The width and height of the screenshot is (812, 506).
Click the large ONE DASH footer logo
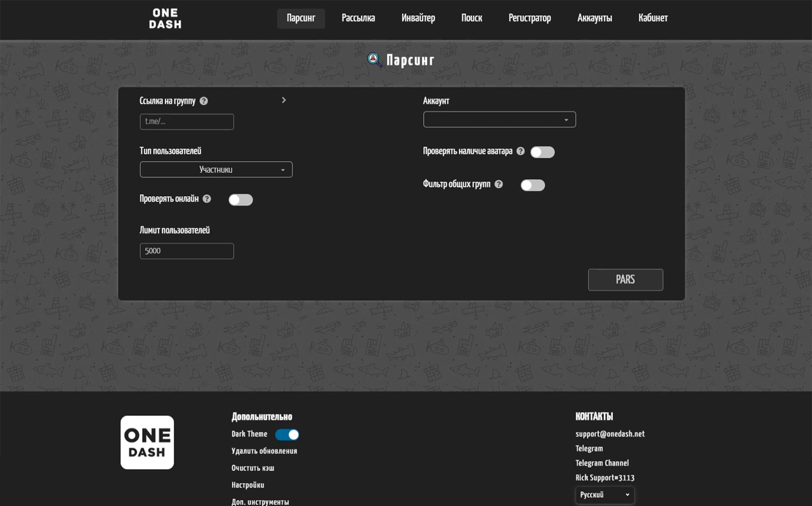[x=147, y=443]
